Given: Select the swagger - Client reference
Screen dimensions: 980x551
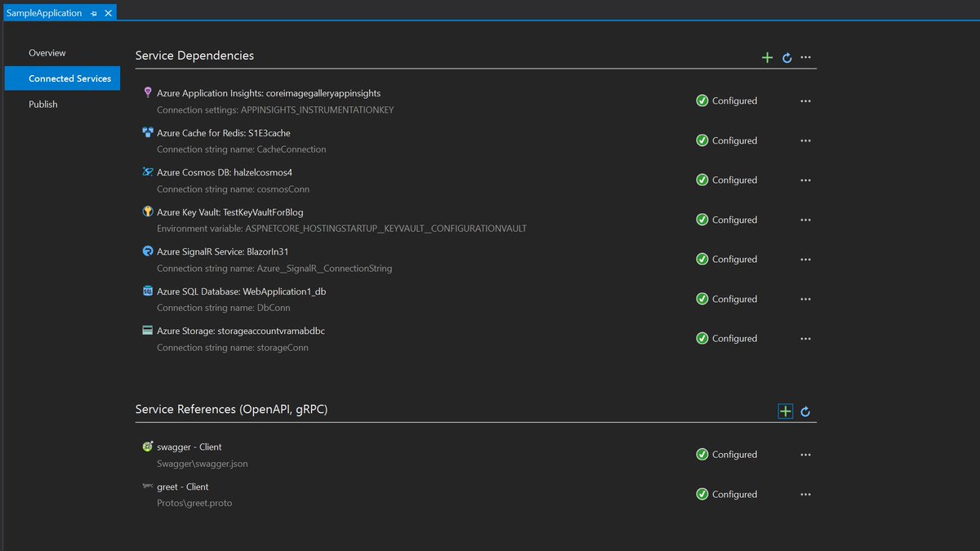Looking at the screenshot, I should (x=189, y=447).
